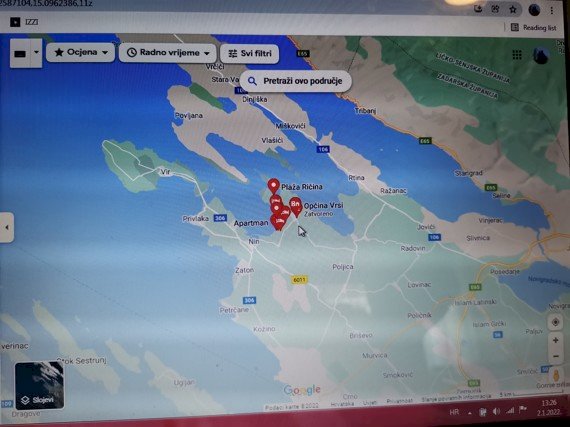Click the Plaža Ričina label
Viewport: 570px width, 427px height.
click(302, 187)
